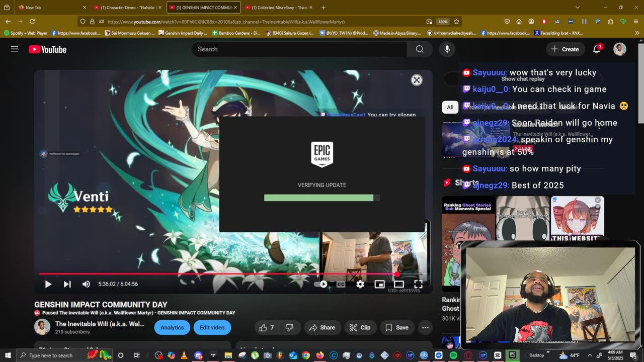This screenshot has width=644, height=362.
Task: Switch to the Collected Miscellany tab
Action: (x=278, y=8)
